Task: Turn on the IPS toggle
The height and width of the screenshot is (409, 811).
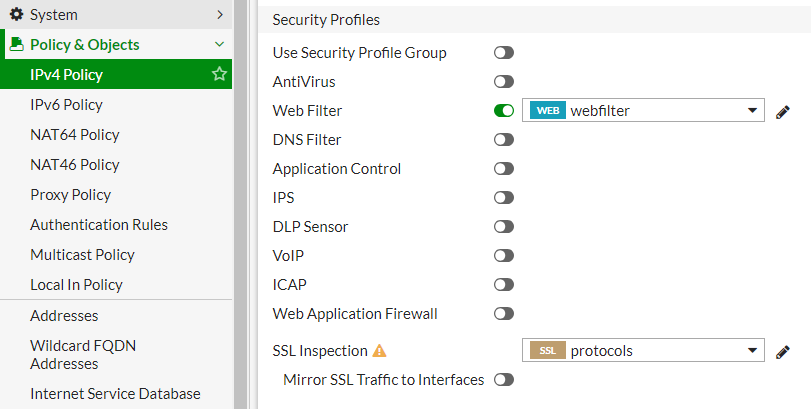Action: [503, 198]
